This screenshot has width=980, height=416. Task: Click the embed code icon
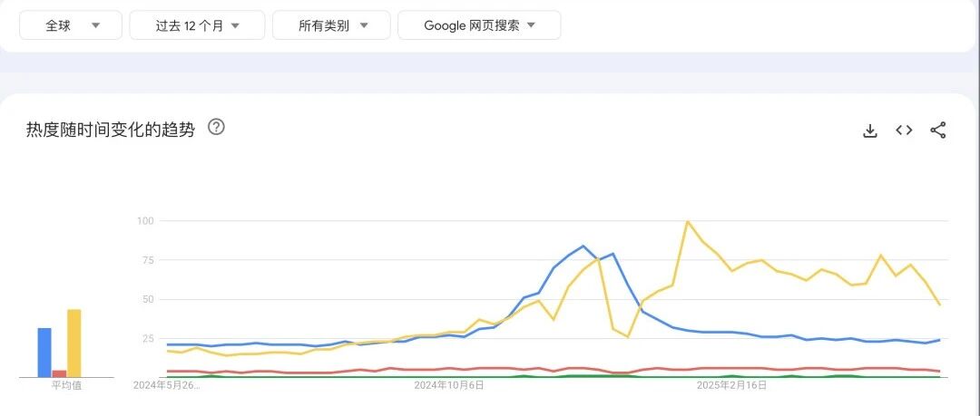(904, 130)
